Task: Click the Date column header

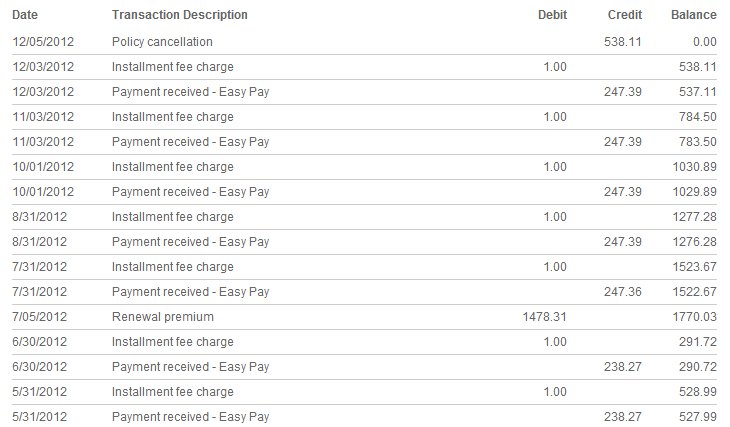Action: tap(25, 15)
